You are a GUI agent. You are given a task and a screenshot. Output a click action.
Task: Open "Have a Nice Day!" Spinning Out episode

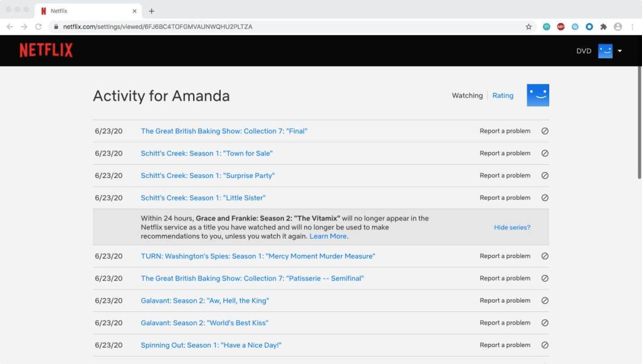coord(211,345)
